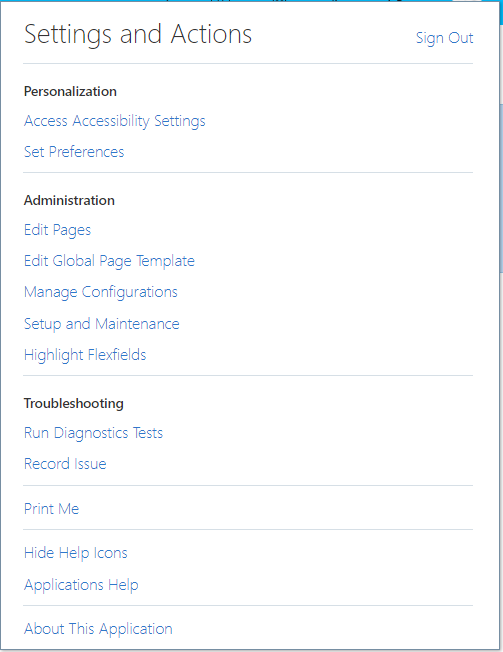This screenshot has height=652, width=503.
Task: Click the Settings and Actions title
Action: (138, 35)
